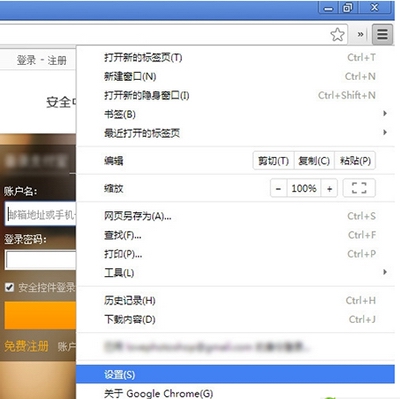Show hidden extensions via double-chevron icon

point(360,34)
